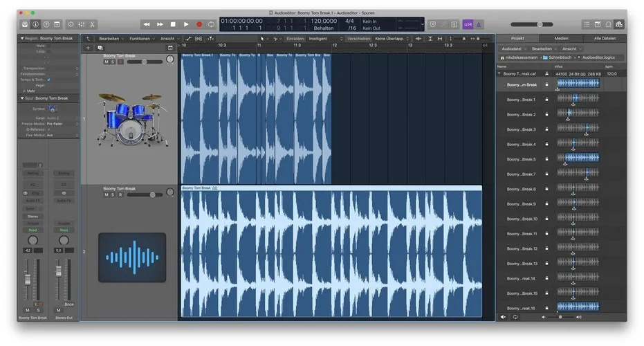The height and width of the screenshot is (346, 644).
Task: Open the Scissors editors button
Action: [92, 24]
